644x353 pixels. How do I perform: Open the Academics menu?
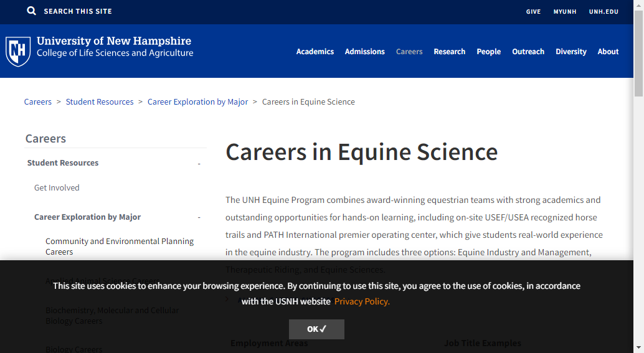(x=315, y=52)
